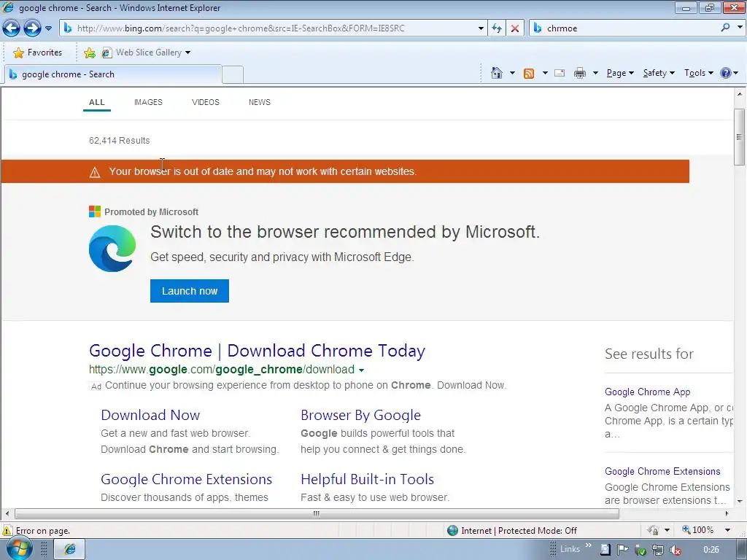Open the Windows Start orb
Viewport: 747px width, 560px height.
(20, 548)
